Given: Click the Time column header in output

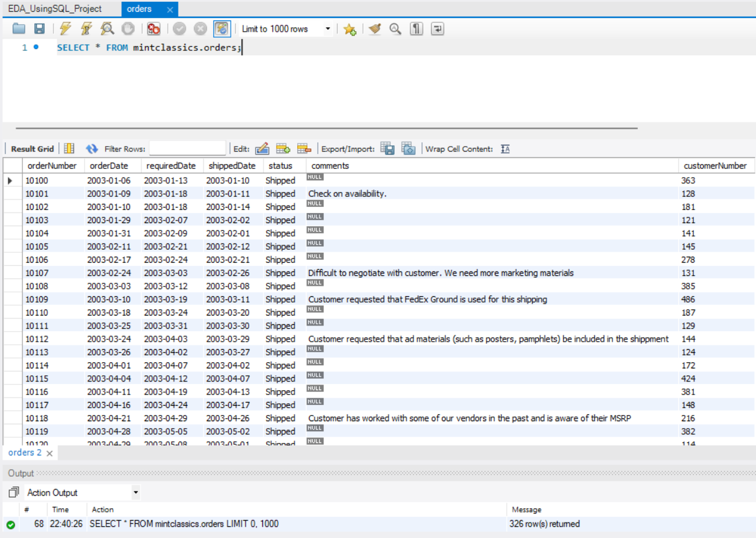Looking at the screenshot, I should 60,509.
